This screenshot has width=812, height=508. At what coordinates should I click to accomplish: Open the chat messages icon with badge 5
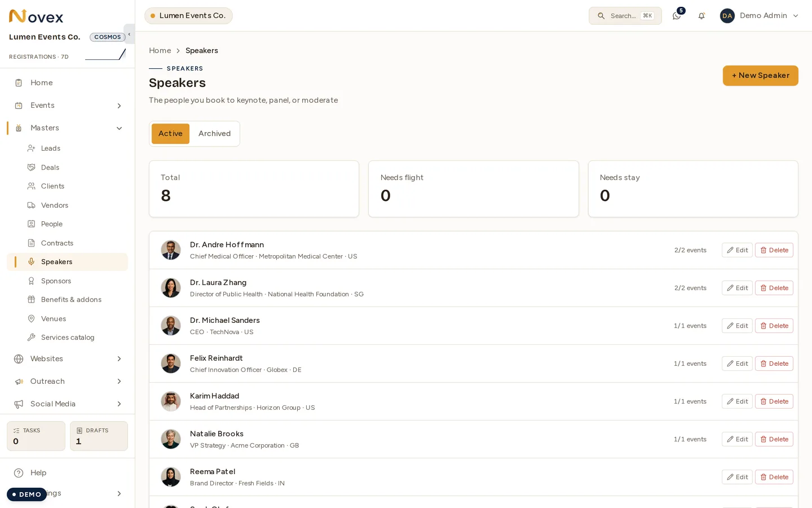coord(677,16)
